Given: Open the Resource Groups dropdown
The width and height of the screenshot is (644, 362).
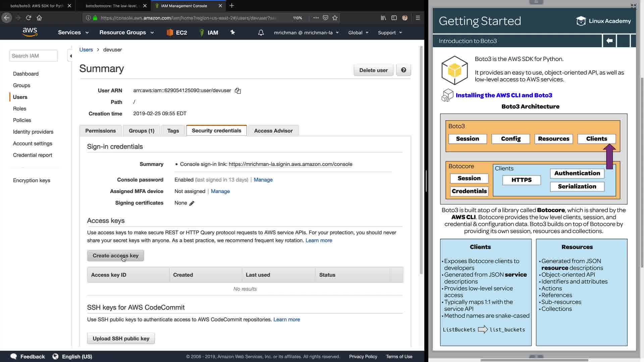Looking at the screenshot, I should pyautogui.click(x=126, y=33).
